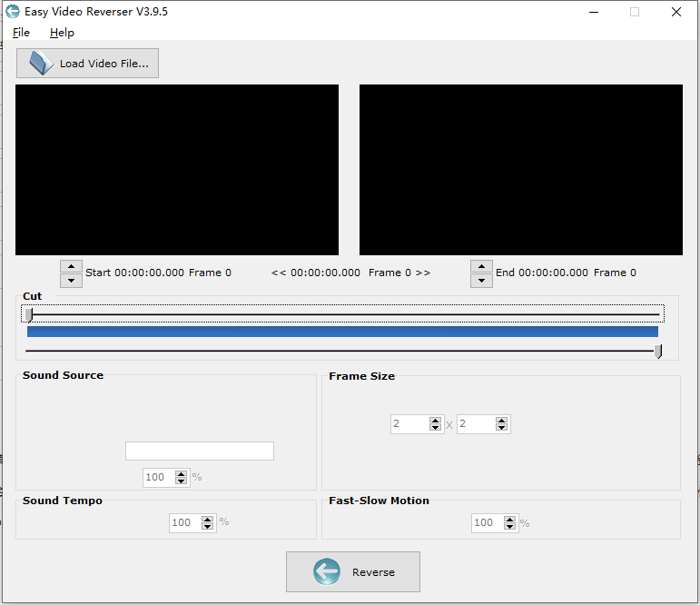Screen dimensions: 700x605
Task: Decrease Frame Size width value
Action: click(x=435, y=428)
